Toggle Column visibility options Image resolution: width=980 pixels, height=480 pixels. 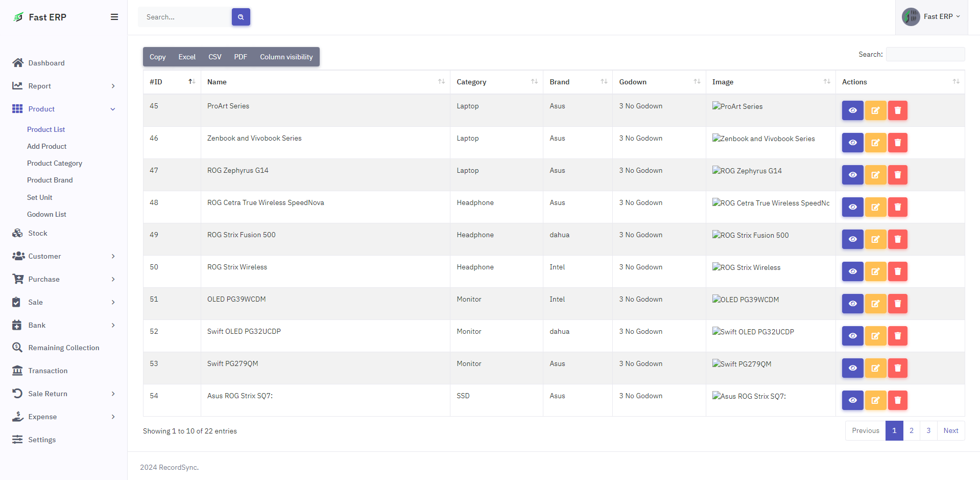[286, 57]
